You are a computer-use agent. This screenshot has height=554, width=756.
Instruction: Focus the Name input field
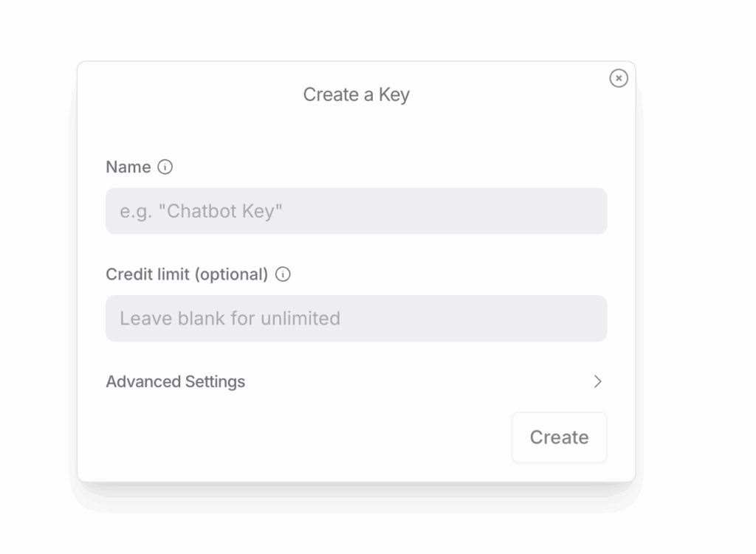[x=356, y=211]
